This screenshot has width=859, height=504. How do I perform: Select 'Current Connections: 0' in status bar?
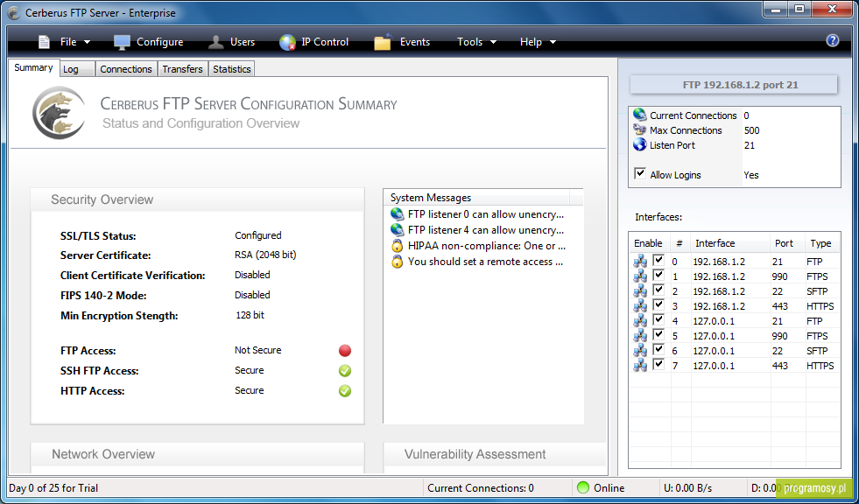481,488
